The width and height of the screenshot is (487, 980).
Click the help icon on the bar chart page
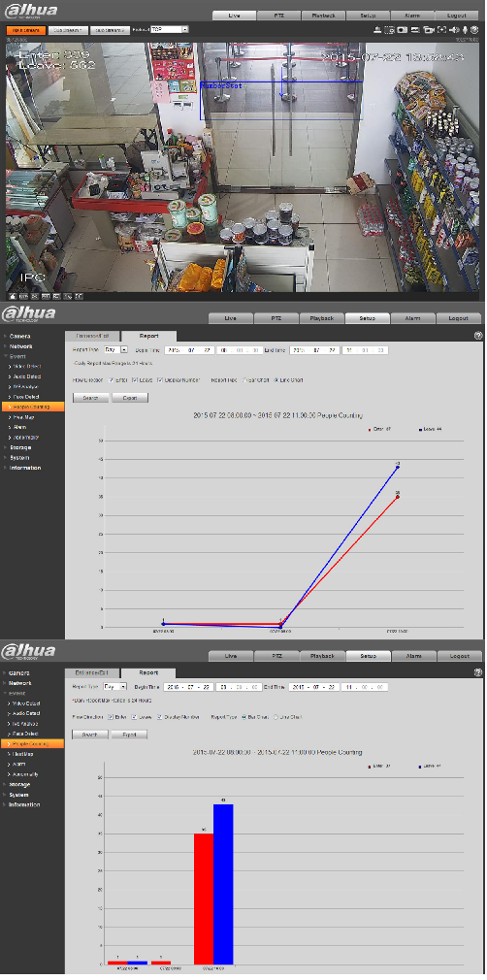coord(478,672)
